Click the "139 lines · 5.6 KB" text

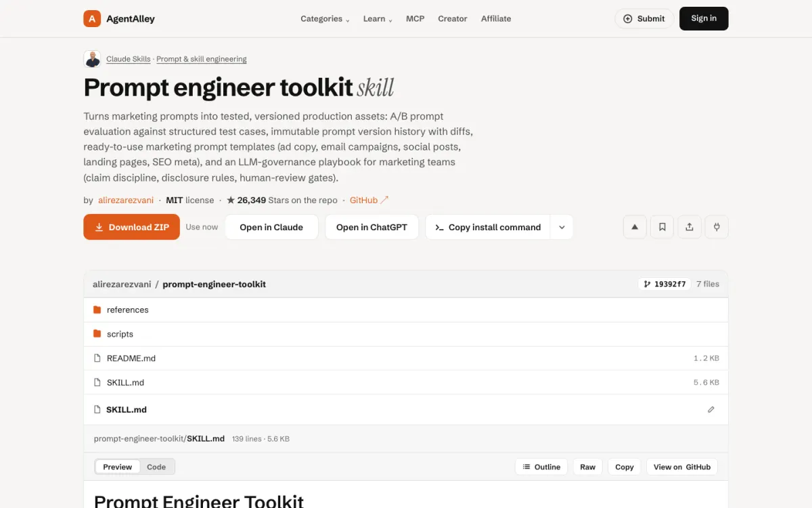click(261, 439)
